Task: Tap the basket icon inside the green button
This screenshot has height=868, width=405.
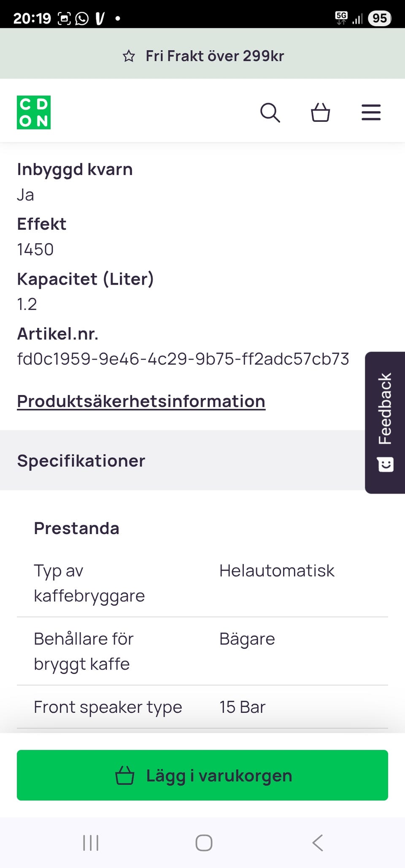Action: (126, 775)
